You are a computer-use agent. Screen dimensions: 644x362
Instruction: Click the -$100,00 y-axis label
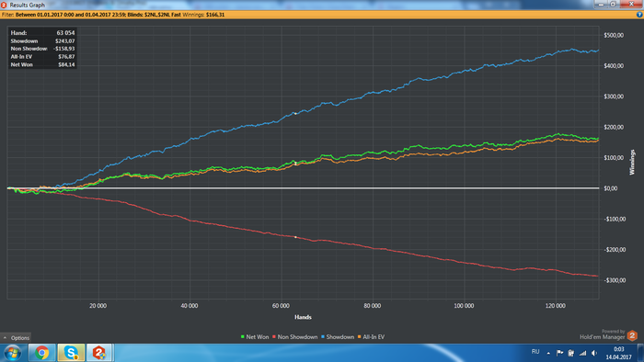click(x=615, y=219)
